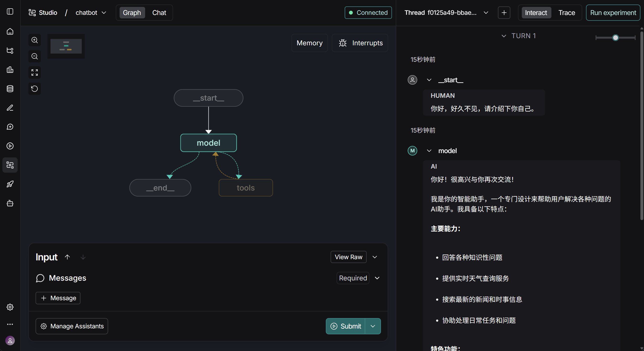Switch to the Graph tab

(132, 13)
